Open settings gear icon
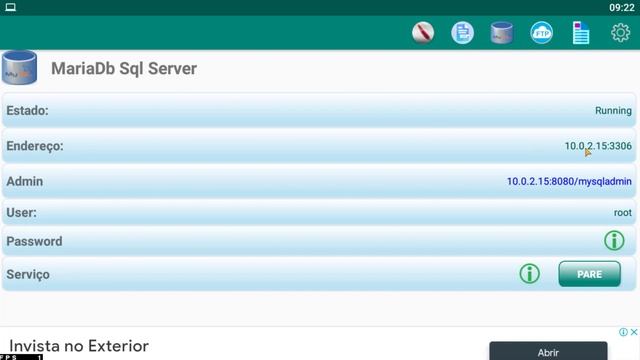 pos(620,32)
